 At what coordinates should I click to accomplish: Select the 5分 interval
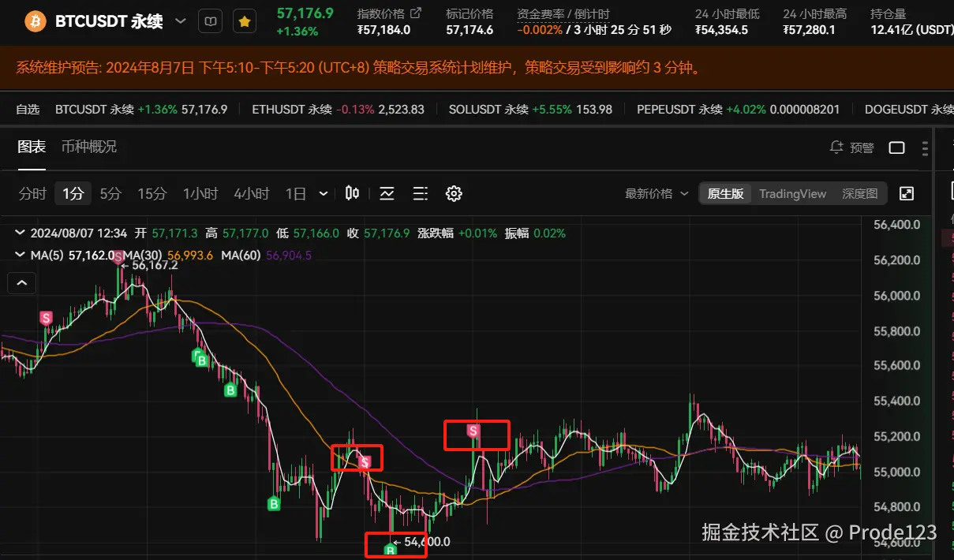pos(110,193)
